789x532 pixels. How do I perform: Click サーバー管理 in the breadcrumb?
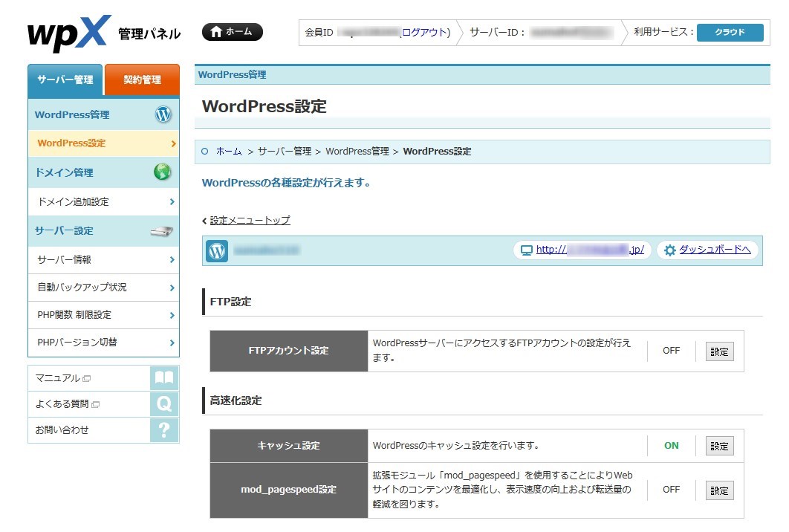coord(285,151)
